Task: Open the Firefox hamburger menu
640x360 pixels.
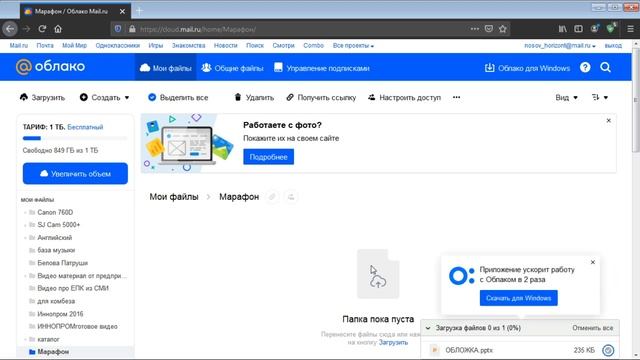Action: (x=631, y=29)
